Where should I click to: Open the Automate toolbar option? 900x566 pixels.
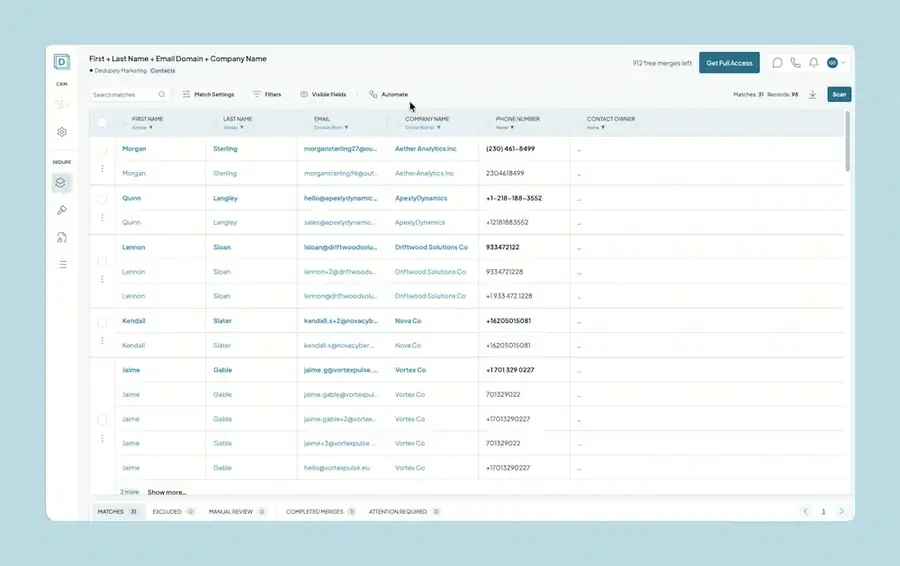[389, 94]
